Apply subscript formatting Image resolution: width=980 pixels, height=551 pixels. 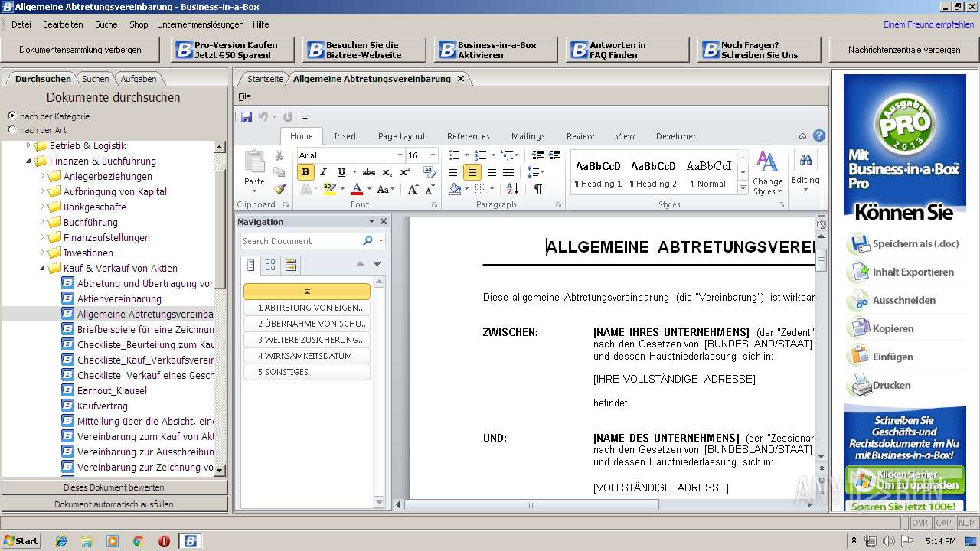[387, 172]
